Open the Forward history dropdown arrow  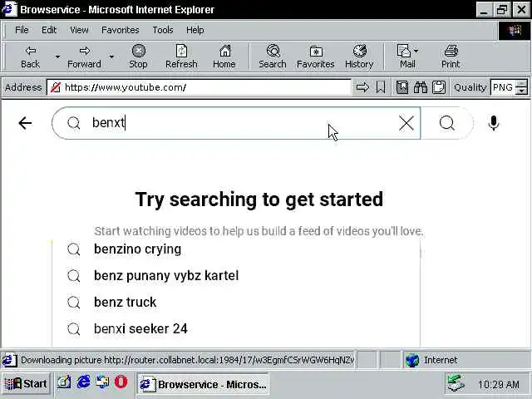[111, 57]
